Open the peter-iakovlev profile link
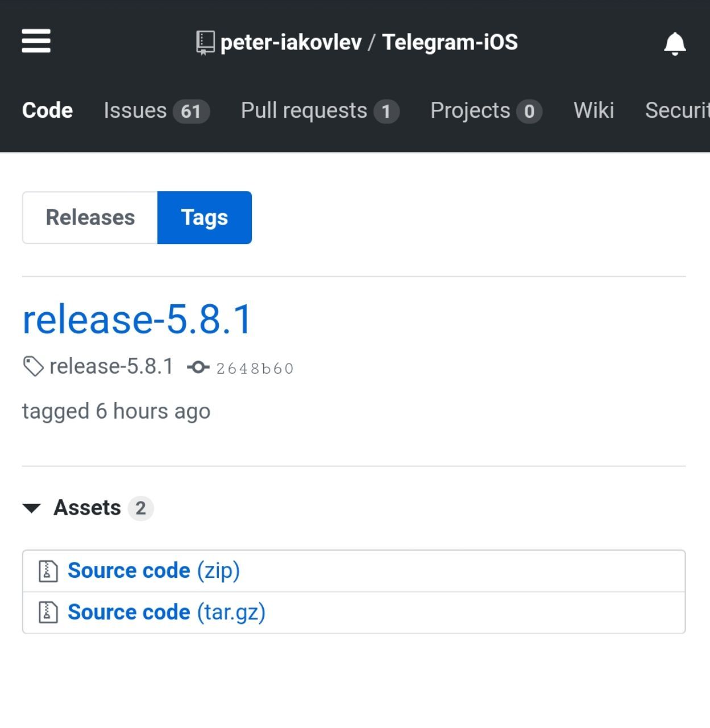Screen dimensions: 710x728 point(291,43)
